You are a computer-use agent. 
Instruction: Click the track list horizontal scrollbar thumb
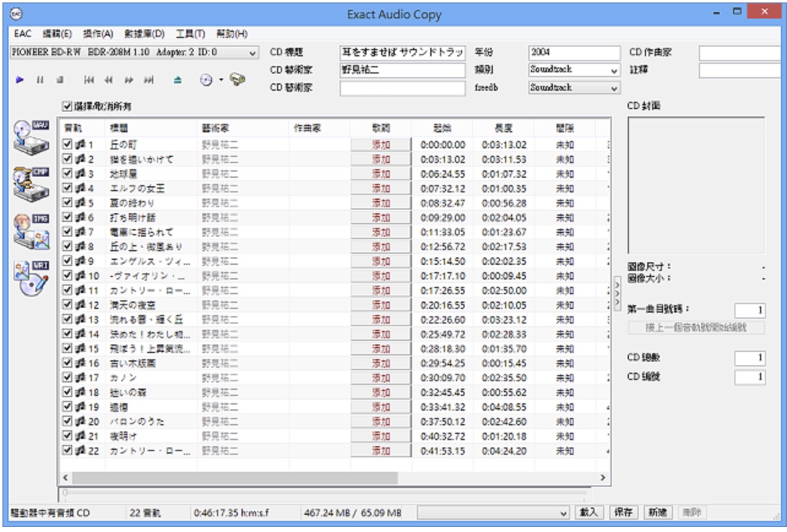(x=235, y=477)
